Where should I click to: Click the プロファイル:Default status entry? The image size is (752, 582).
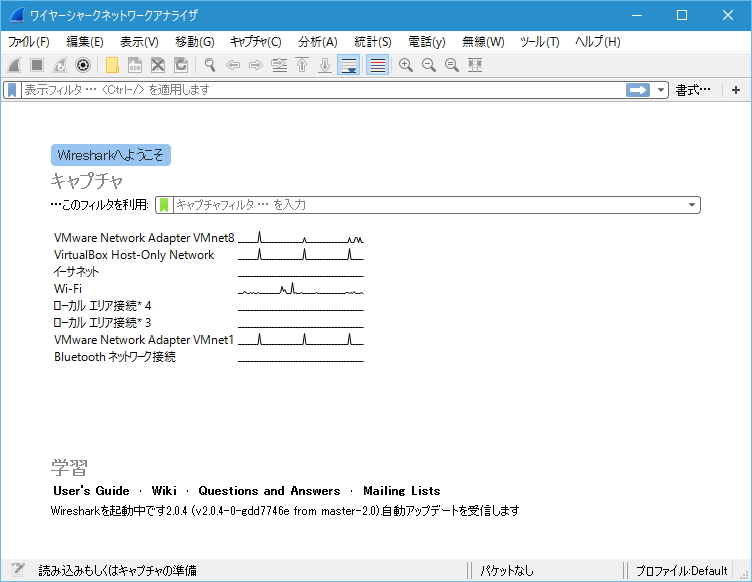coord(682,570)
